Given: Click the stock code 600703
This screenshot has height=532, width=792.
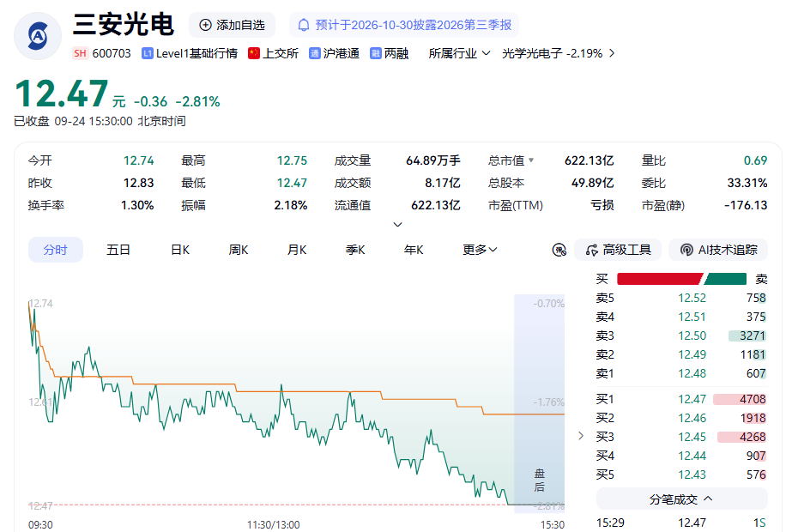Looking at the screenshot, I should click(x=112, y=53).
